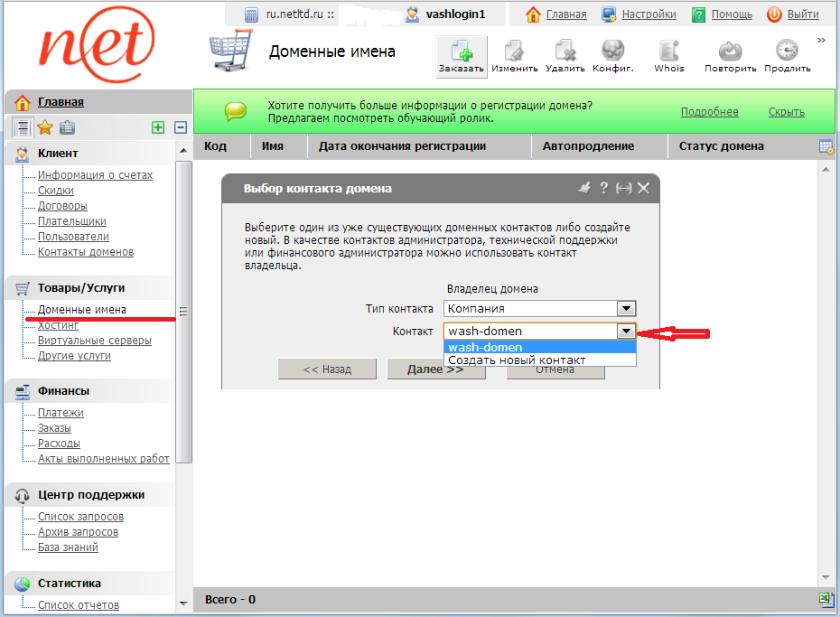
Task: Select 'Создать новый контакт' from the list
Action: [x=517, y=360]
